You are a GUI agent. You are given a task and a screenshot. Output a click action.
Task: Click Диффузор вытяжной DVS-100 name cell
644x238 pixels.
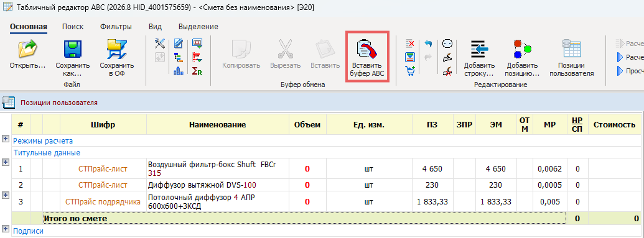pyautogui.click(x=218, y=185)
